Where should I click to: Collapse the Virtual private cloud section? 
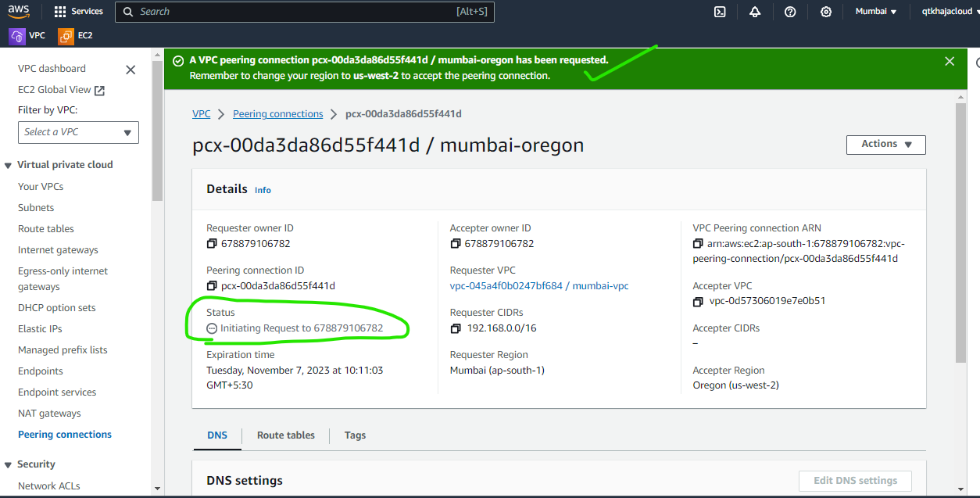pyautogui.click(x=9, y=165)
